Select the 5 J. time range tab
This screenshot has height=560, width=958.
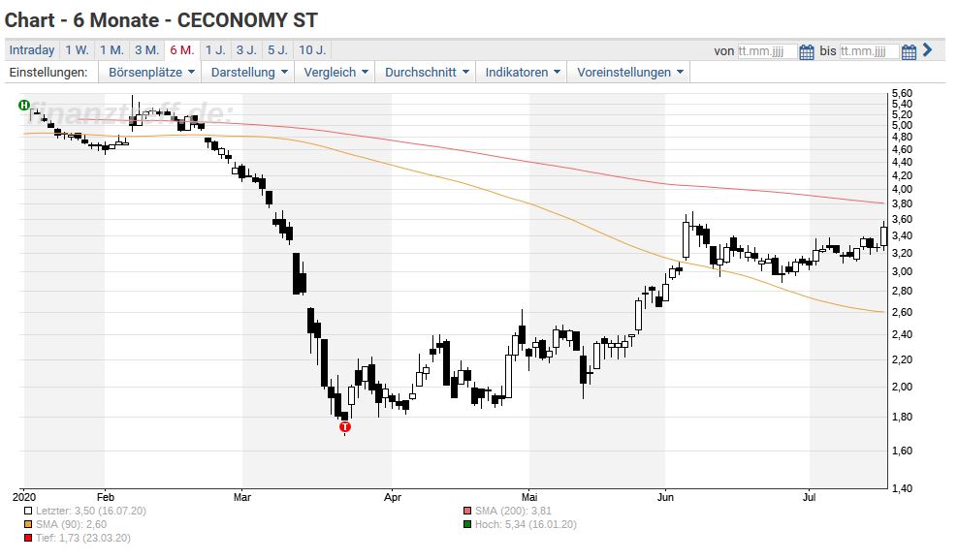(277, 50)
